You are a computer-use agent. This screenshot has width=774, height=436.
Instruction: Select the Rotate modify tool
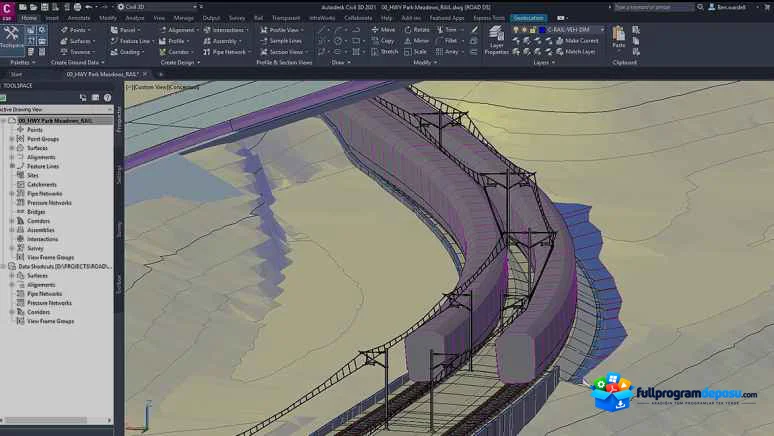tap(417, 30)
